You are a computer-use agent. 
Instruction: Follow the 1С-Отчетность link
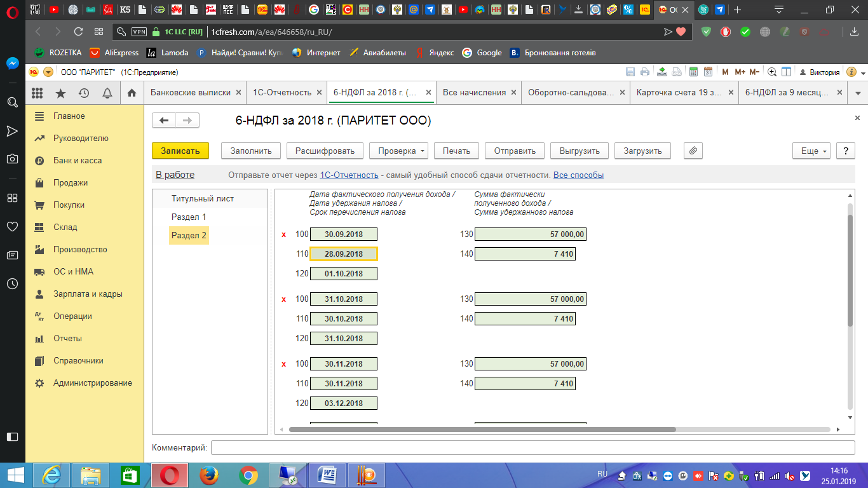click(x=349, y=175)
